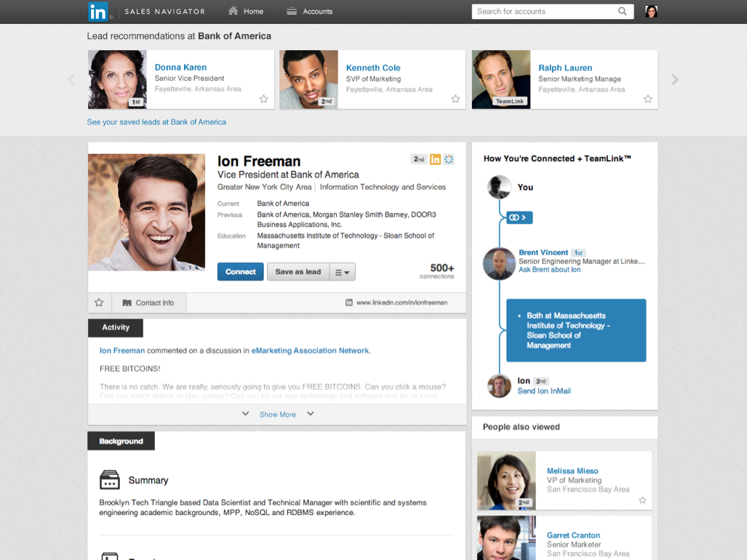Click the Search for accounts field
747x560 pixels.
click(x=553, y=12)
